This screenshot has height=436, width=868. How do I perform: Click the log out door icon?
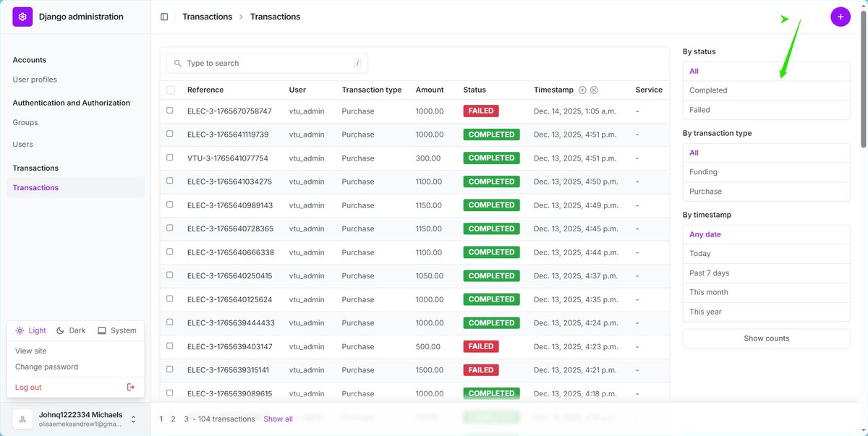(x=131, y=387)
